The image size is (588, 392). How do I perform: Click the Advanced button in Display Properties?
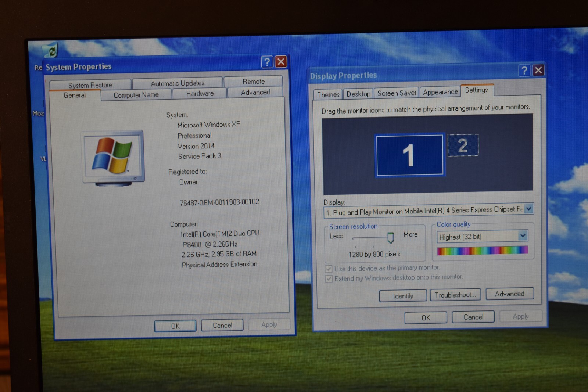510,294
